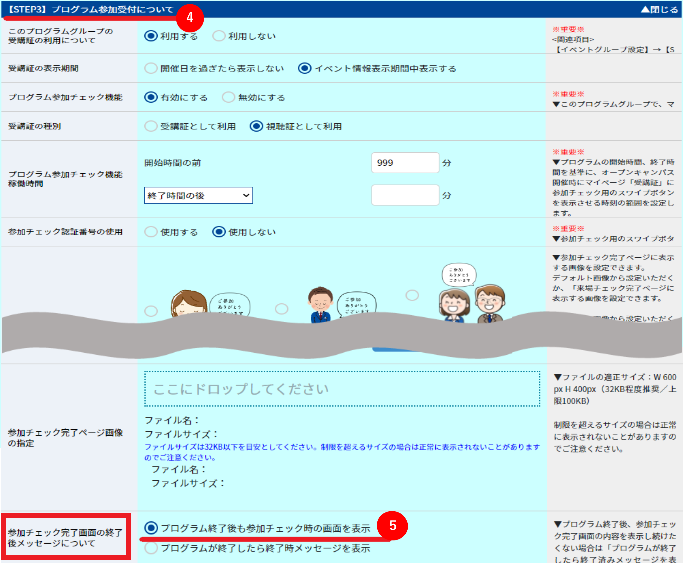
Task: Select 利用しない for 受講証の利用
Action: pos(219,36)
